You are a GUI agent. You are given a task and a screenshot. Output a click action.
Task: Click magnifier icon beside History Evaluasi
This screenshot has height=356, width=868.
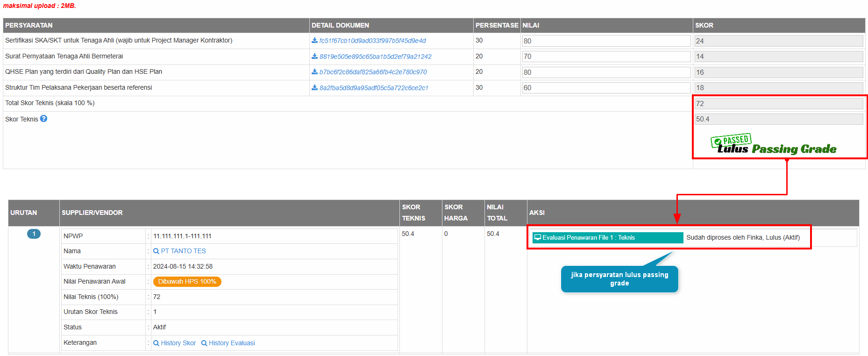pos(204,343)
